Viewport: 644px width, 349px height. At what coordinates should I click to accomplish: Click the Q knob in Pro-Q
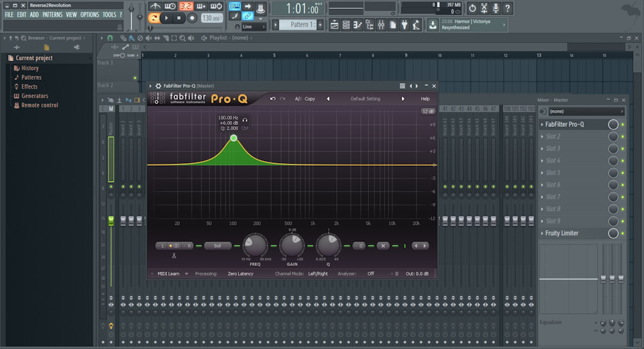[329, 246]
